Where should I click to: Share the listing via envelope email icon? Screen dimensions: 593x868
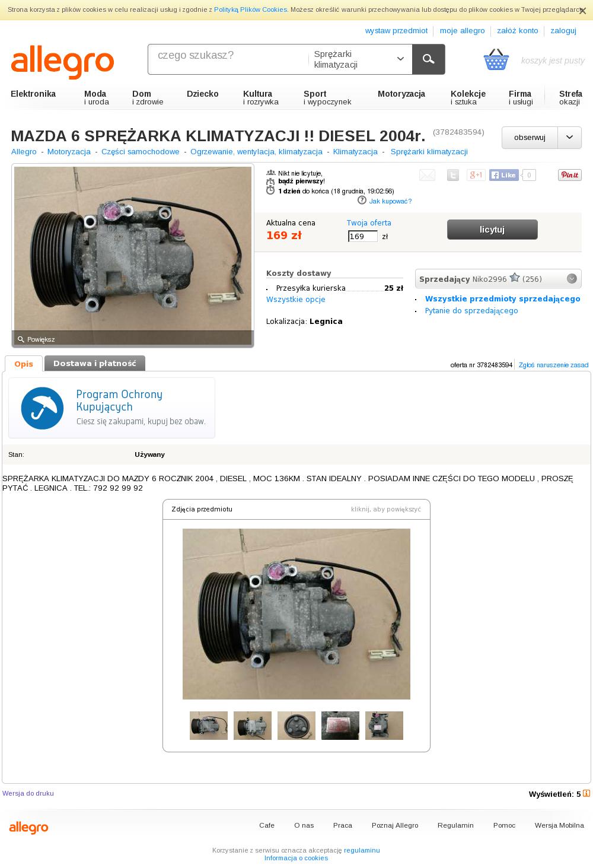click(427, 175)
